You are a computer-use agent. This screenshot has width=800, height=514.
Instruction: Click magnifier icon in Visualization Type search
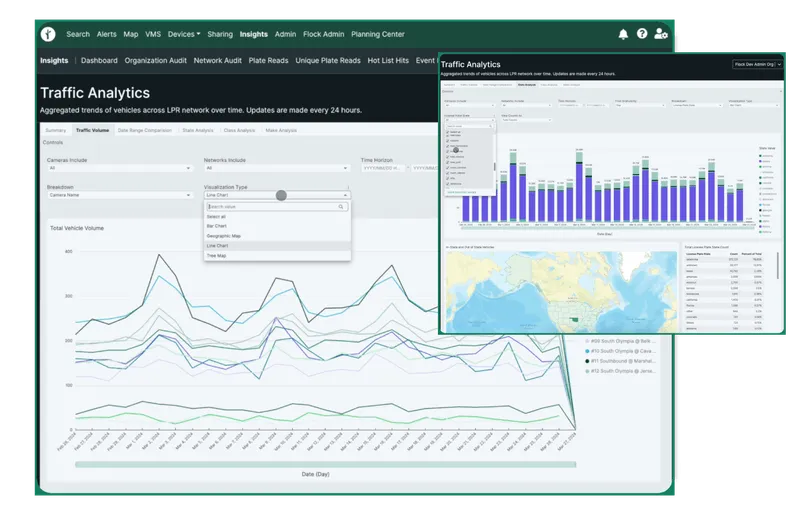tap(341, 207)
